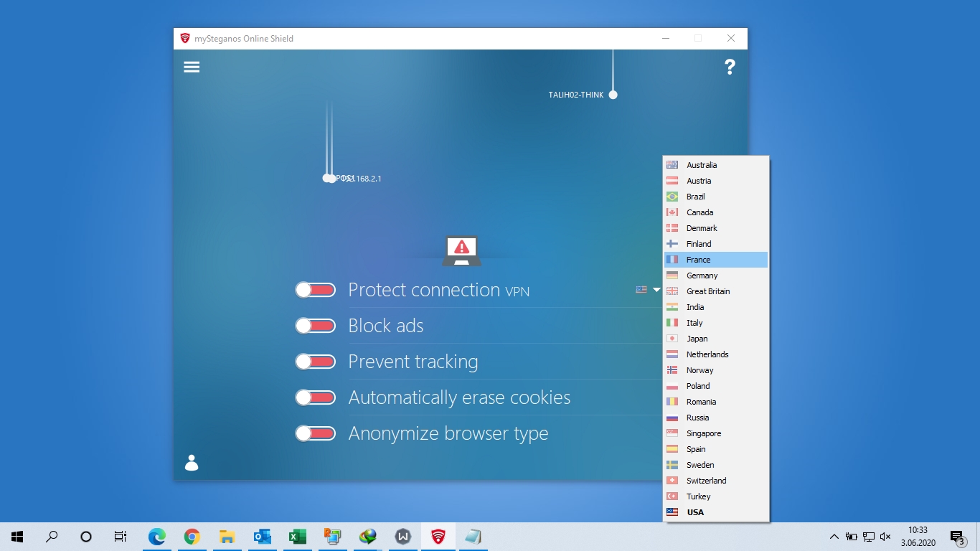
Task: Click the USA flag beside Protect connection
Action: click(x=641, y=290)
